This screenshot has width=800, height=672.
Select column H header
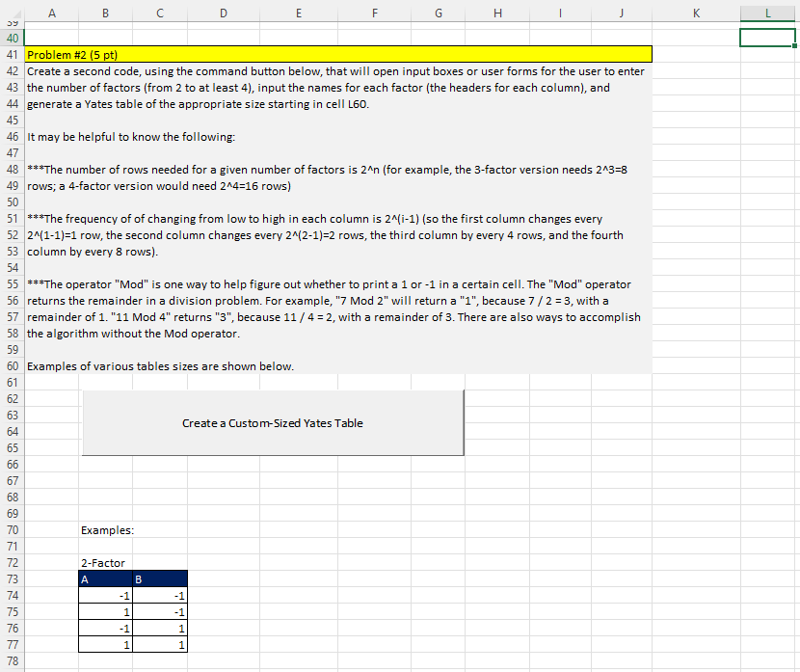[x=497, y=13]
